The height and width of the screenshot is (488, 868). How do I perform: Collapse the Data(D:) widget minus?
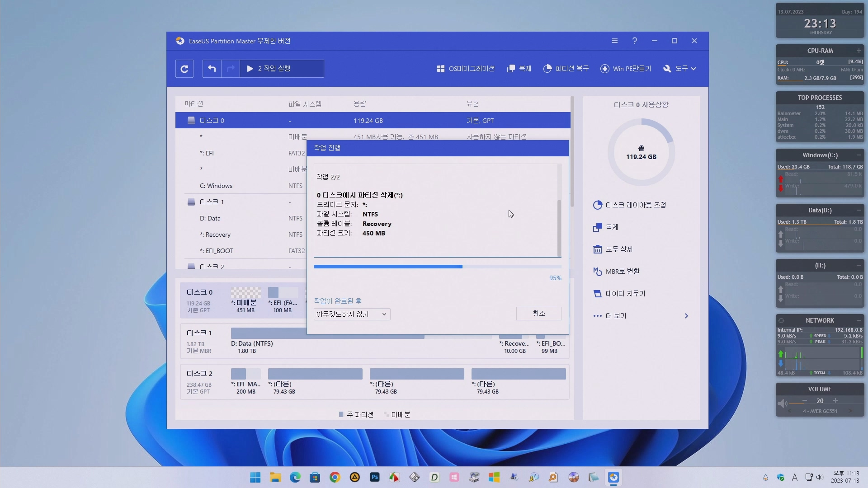coord(859,210)
